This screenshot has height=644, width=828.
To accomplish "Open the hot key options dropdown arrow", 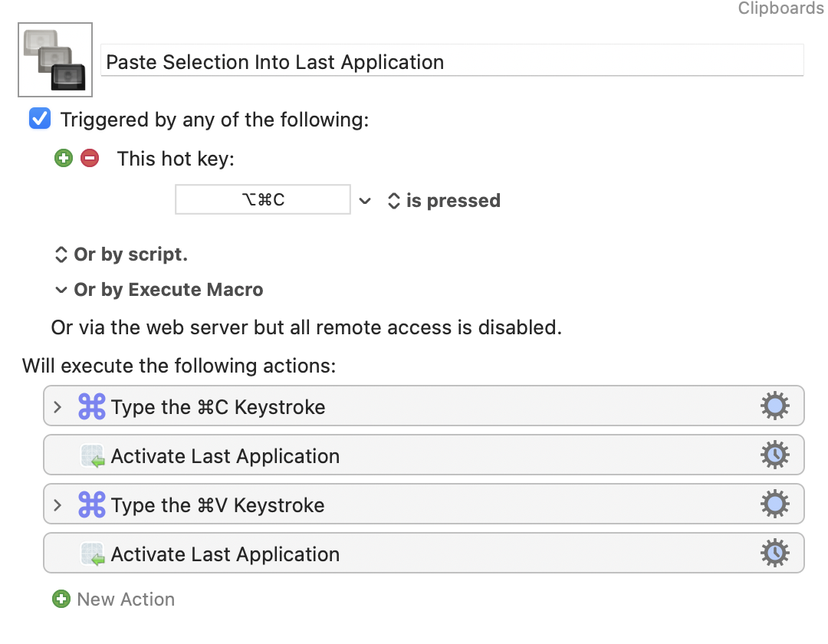I will 366,201.
